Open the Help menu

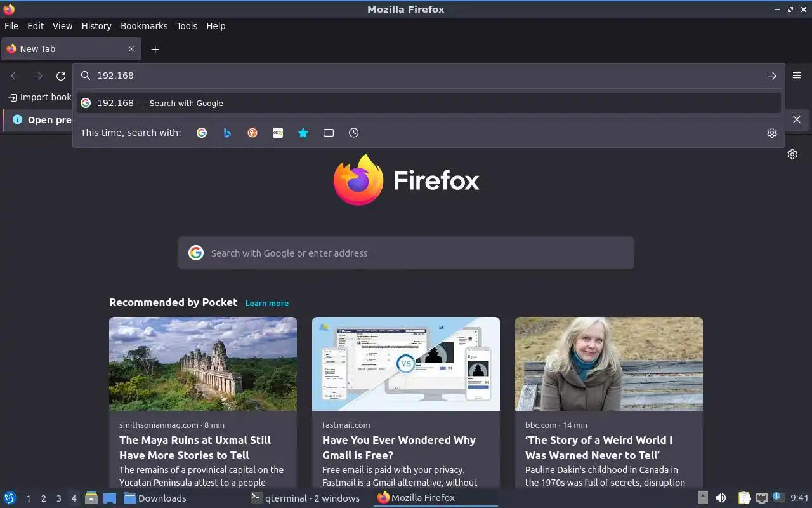(x=216, y=26)
